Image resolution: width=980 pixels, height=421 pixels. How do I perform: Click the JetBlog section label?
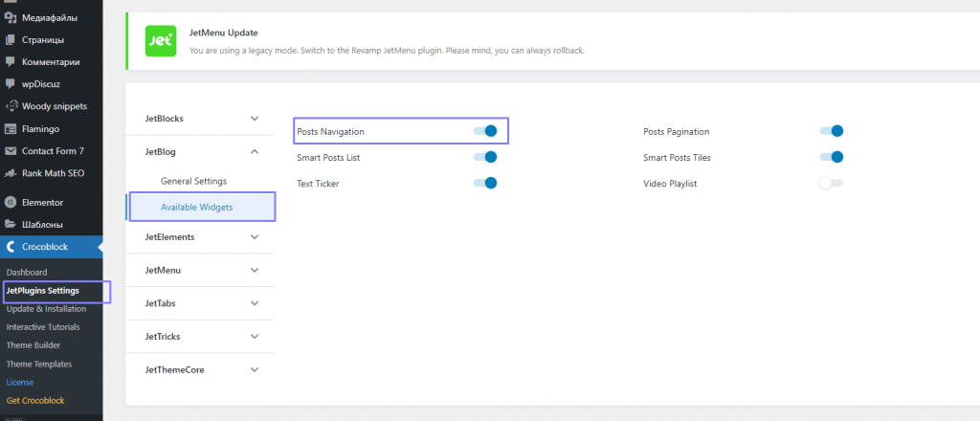pyautogui.click(x=160, y=151)
